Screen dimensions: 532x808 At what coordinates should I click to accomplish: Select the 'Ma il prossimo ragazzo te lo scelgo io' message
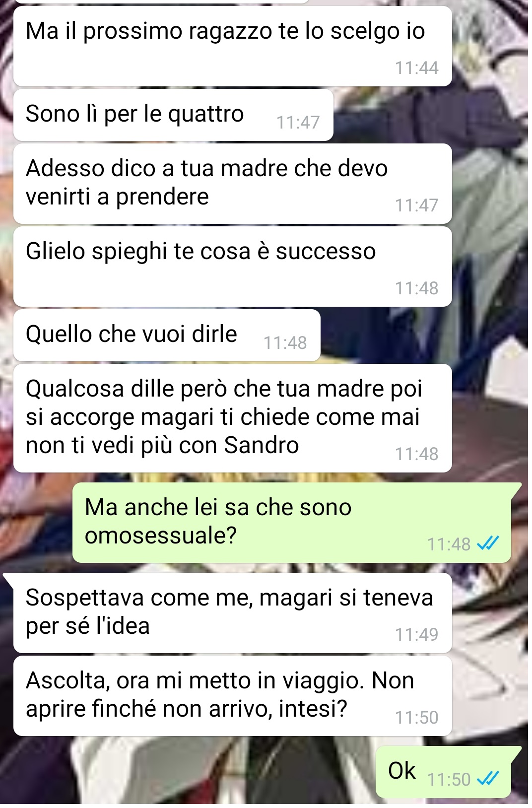click(232, 46)
